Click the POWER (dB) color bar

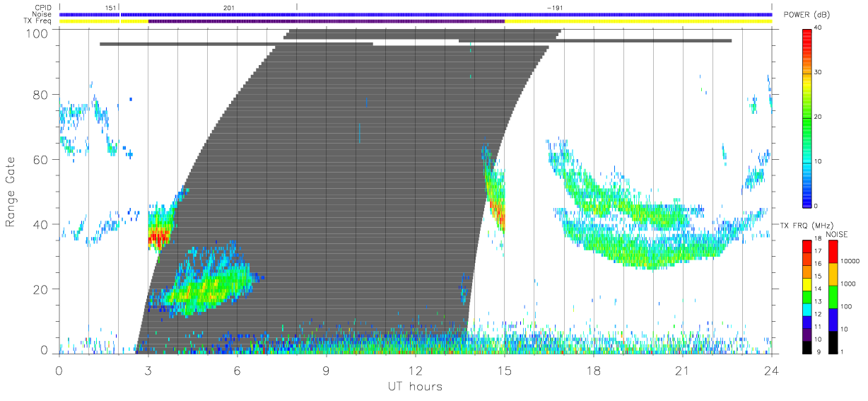(808, 117)
